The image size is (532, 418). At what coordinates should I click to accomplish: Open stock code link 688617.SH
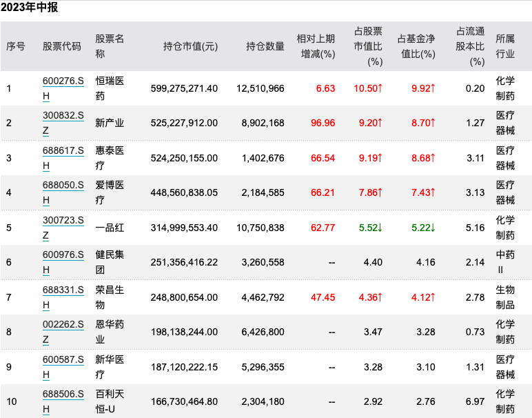(63, 158)
